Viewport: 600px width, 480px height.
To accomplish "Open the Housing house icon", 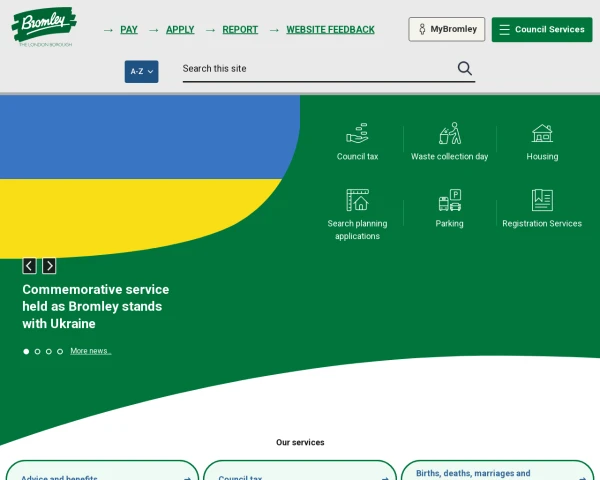I will click(x=542, y=133).
